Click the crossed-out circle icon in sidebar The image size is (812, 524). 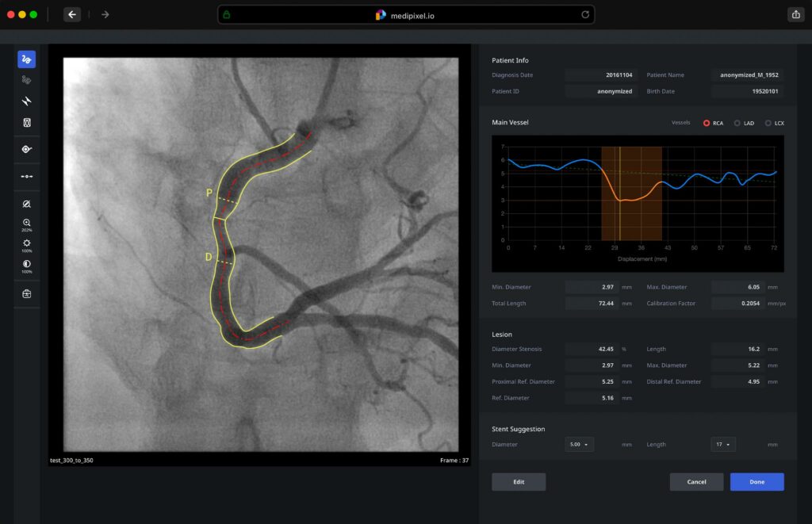pos(26,204)
